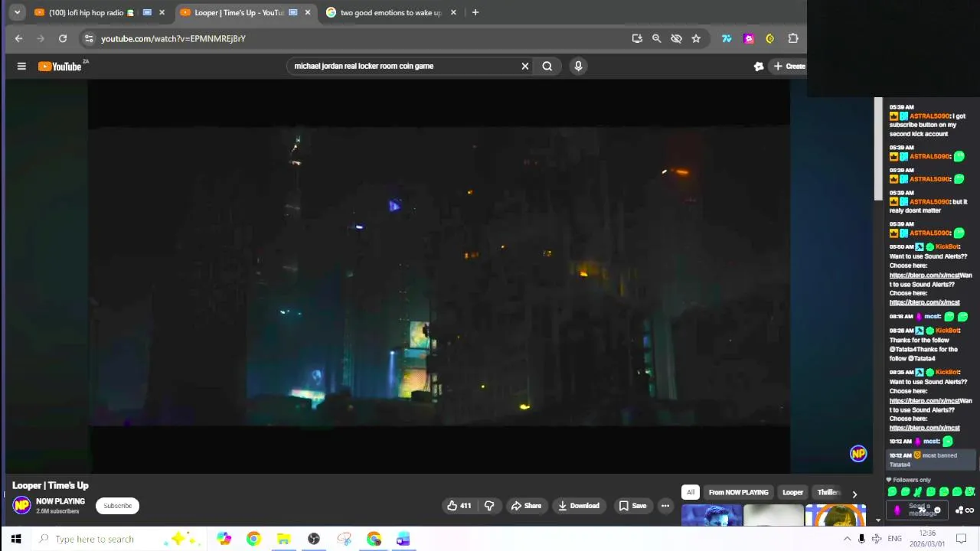Click the blue 7 extension icon in the toolbar
The width and height of the screenshot is (980, 551).
coord(727,38)
